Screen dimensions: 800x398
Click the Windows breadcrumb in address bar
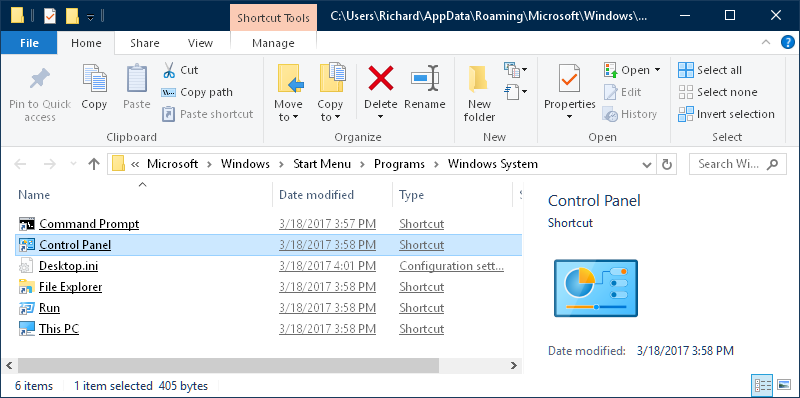tap(245, 164)
